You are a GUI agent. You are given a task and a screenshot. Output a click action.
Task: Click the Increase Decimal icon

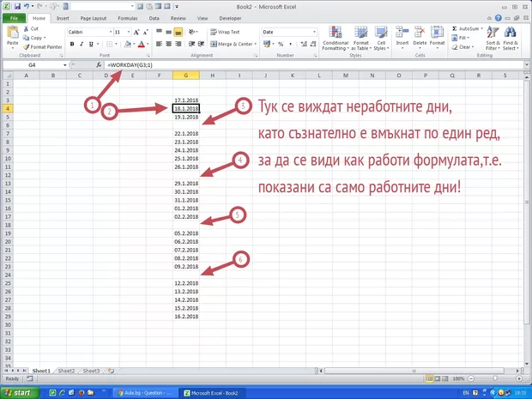tap(304, 44)
